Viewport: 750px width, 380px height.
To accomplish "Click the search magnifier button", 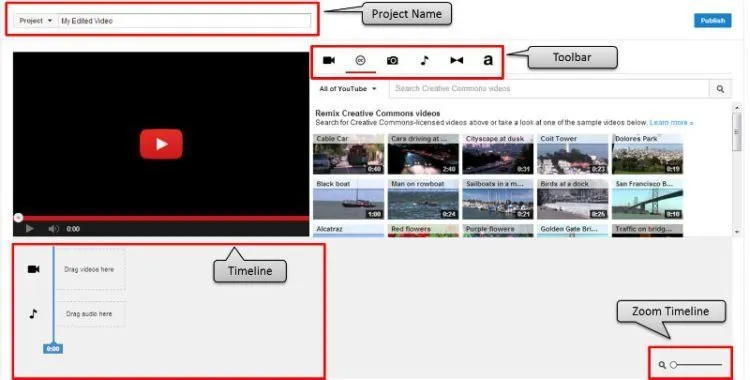I will coord(720,89).
